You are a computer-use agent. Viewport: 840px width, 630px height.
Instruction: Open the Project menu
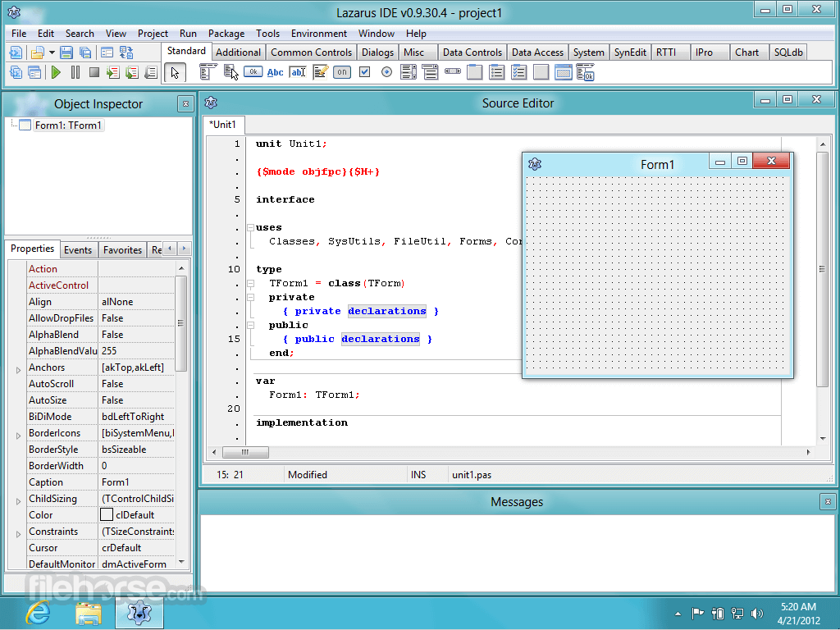click(153, 33)
